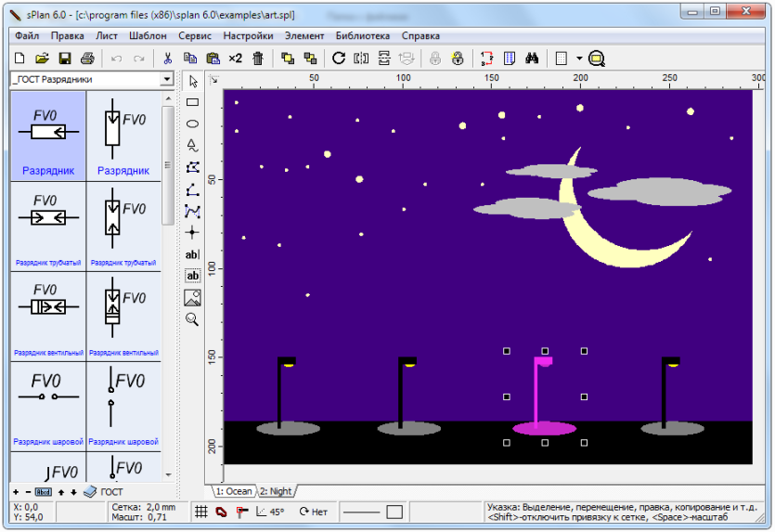The height and width of the screenshot is (532, 775).
Task: Toggle the rubber band mode icon
Action: point(221,513)
